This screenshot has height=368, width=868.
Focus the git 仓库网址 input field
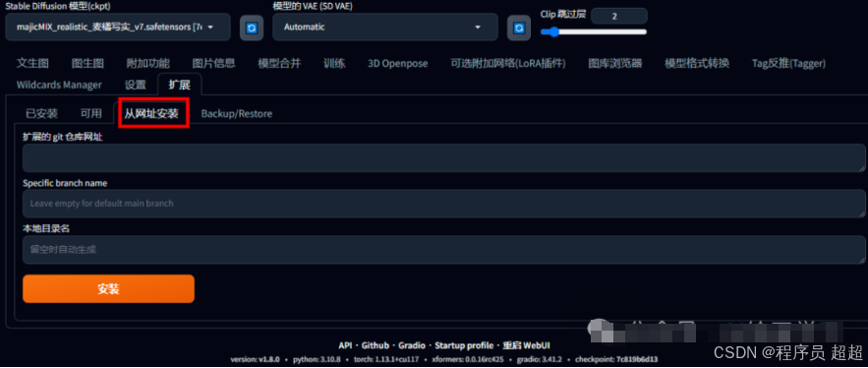click(444, 158)
